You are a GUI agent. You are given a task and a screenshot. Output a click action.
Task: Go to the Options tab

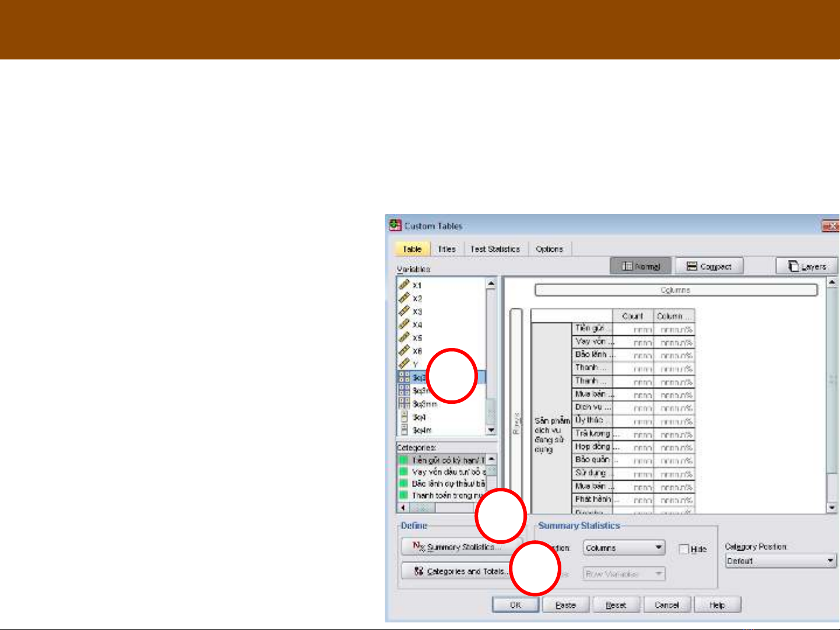[x=549, y=249]
